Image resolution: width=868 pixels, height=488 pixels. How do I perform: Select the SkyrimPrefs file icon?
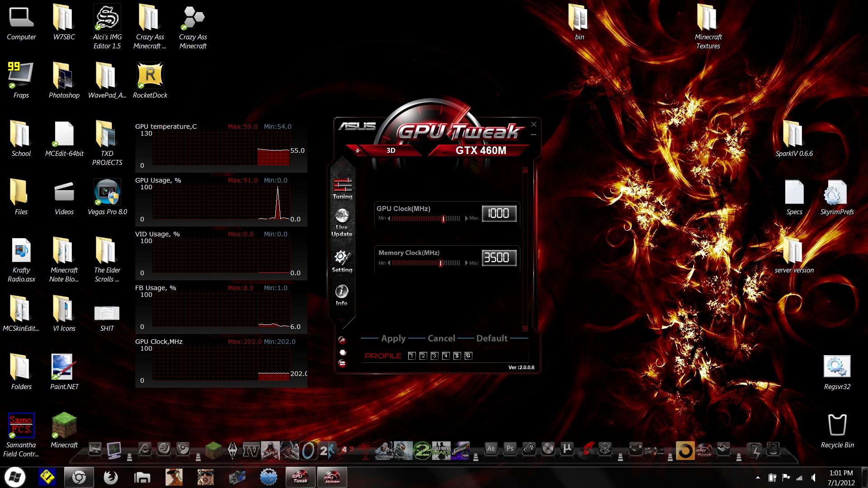[837, 197]
